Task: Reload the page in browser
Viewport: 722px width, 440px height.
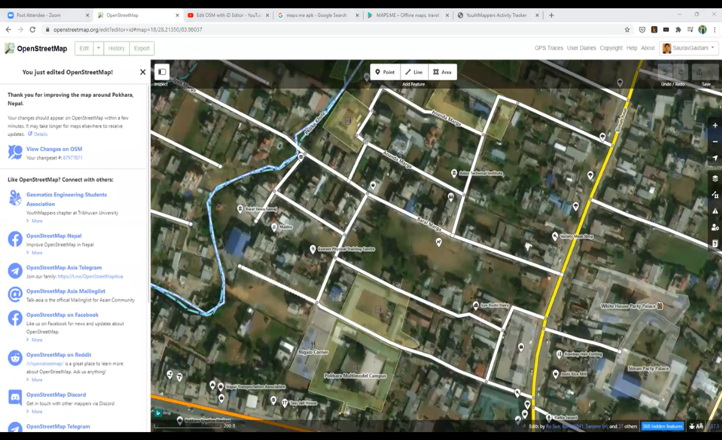Action: pos(32,29)
